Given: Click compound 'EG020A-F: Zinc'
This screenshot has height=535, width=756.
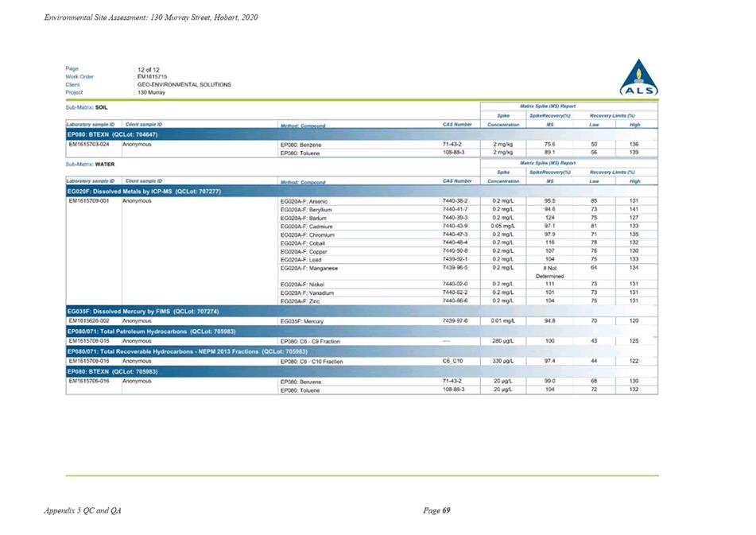Looking at the screenshot, I should coord(300,301).
